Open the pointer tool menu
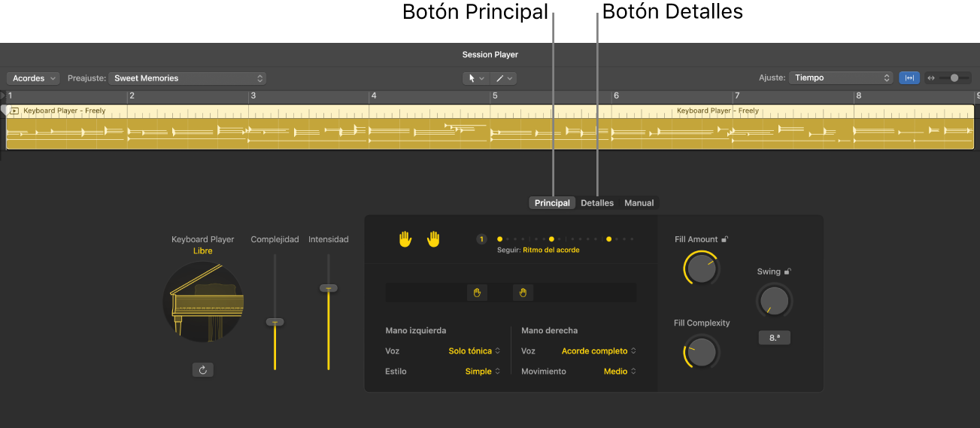980x428 pixels. [x=476, y=78]
